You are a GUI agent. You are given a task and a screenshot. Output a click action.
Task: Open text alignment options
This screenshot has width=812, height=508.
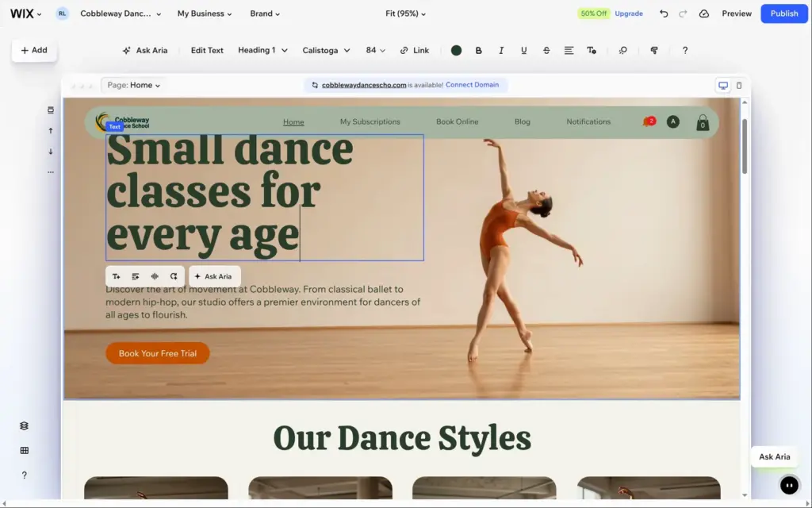coord(569,50)
